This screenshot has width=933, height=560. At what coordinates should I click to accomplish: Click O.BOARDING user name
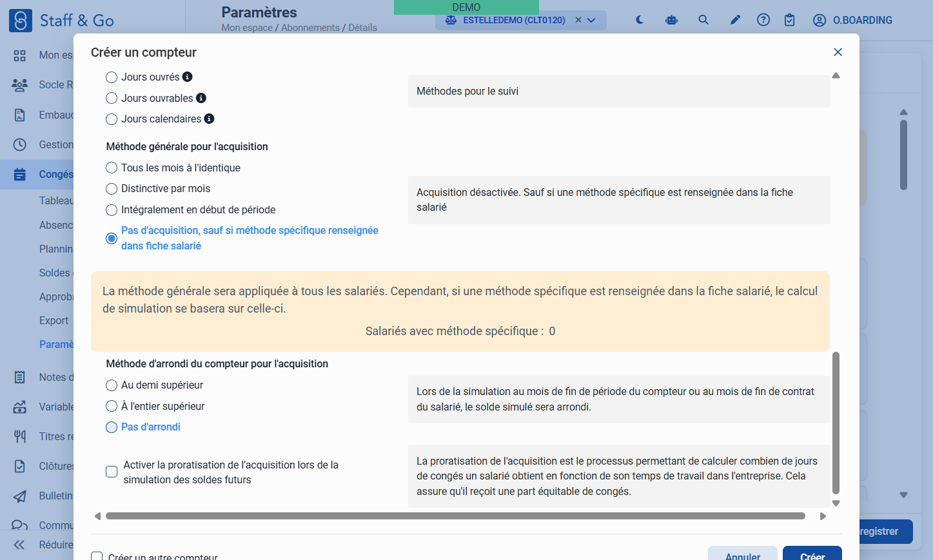click(x=863, y=20)
